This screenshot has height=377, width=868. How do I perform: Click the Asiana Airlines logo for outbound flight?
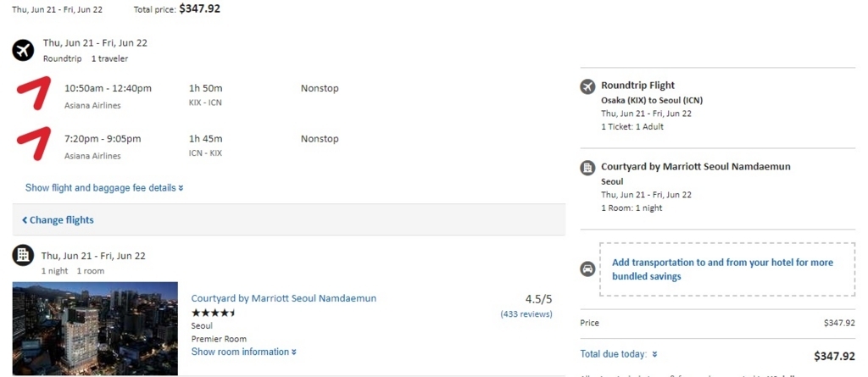click(x=33, y=93)
